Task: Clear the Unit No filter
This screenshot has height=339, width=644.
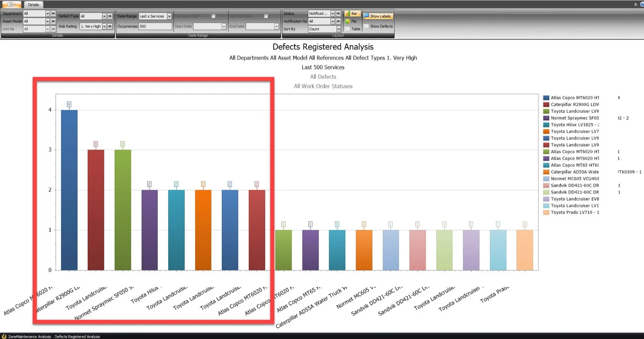Action: (x=53, y=29)
